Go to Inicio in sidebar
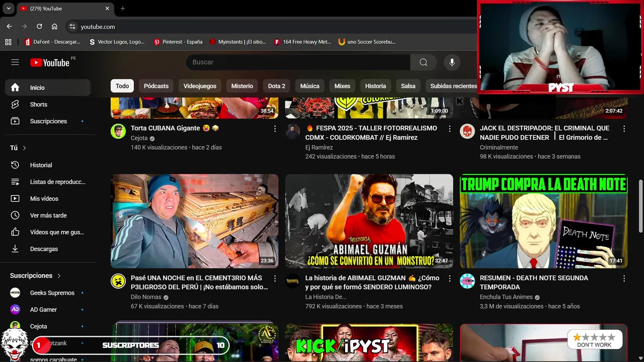644x362 pixels. [x=48, y=87]
